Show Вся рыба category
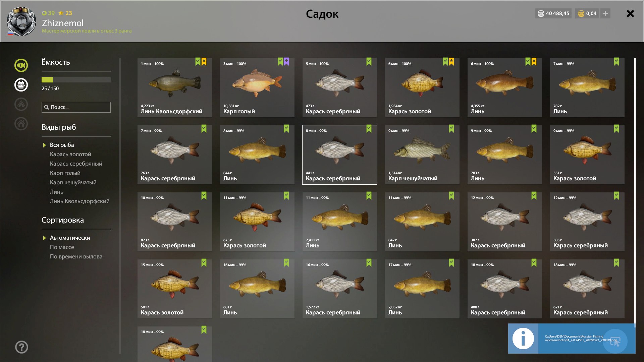This screenshot has height=362, width=644. (x=62, y=145)
